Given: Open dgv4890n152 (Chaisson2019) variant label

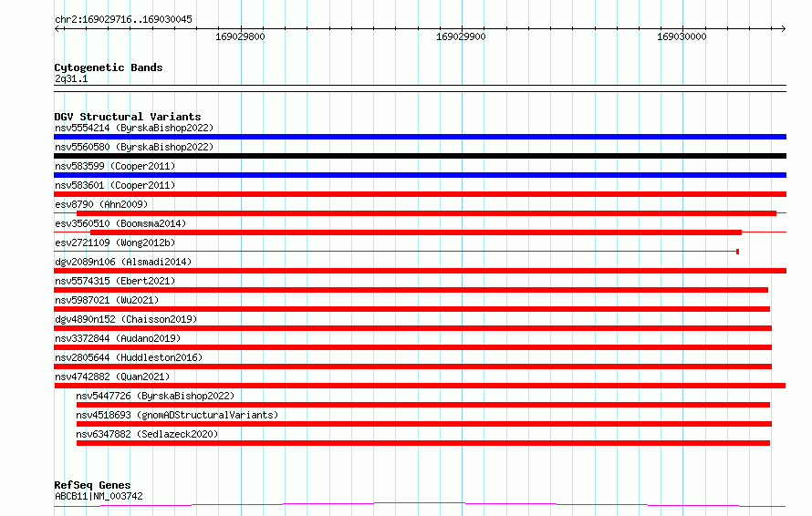Looking at the screenshot, I should [x=126, y=319].
